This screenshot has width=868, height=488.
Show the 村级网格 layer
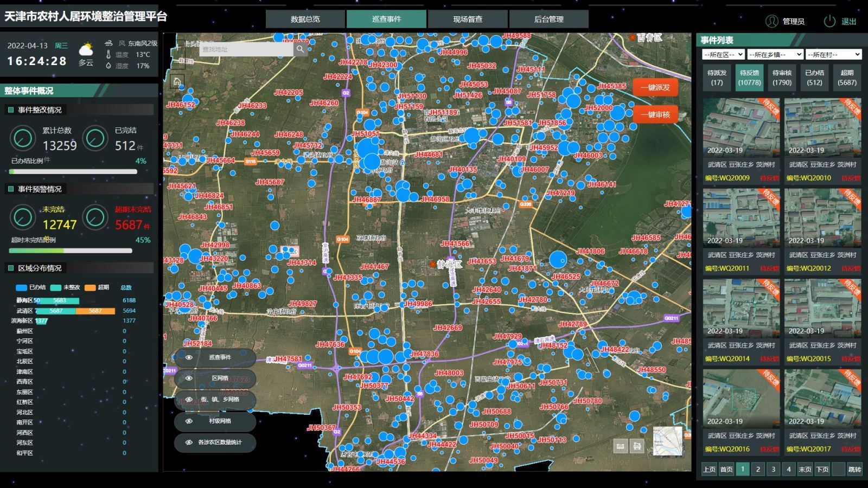pos(189,421)
